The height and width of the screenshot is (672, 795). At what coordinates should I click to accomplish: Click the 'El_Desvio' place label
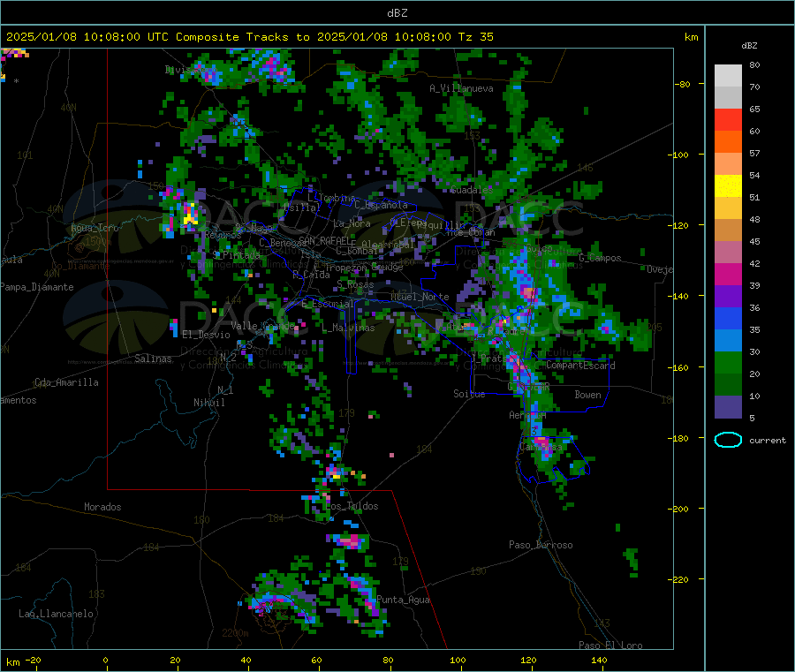point(207,335)
